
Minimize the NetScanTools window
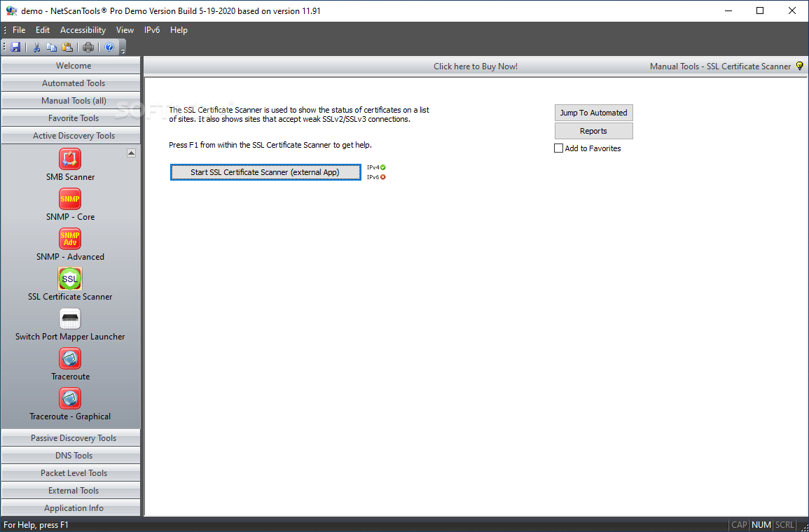[x=728, y=10]
